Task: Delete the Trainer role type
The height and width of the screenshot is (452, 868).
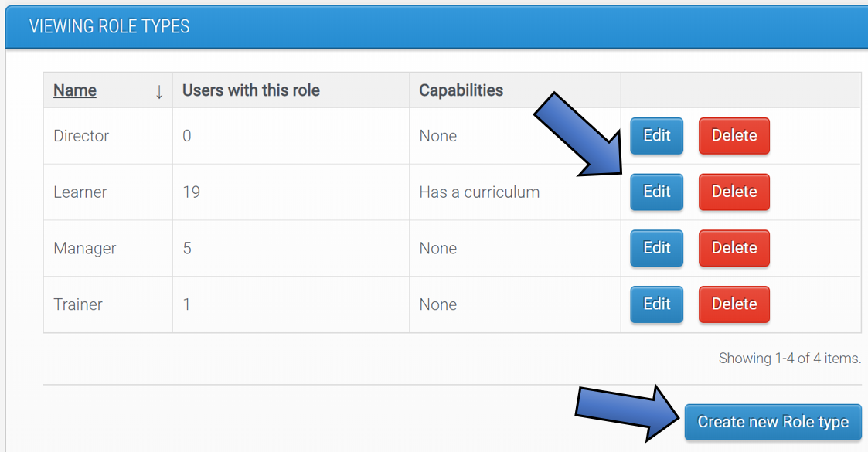Action: coord(734,304)
